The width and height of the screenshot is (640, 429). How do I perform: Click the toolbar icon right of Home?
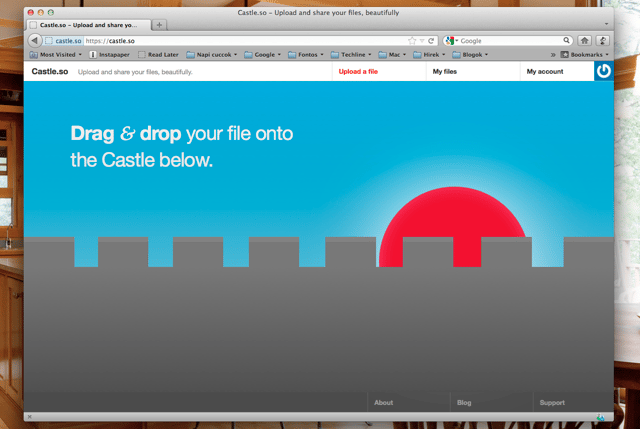(602, 40)
